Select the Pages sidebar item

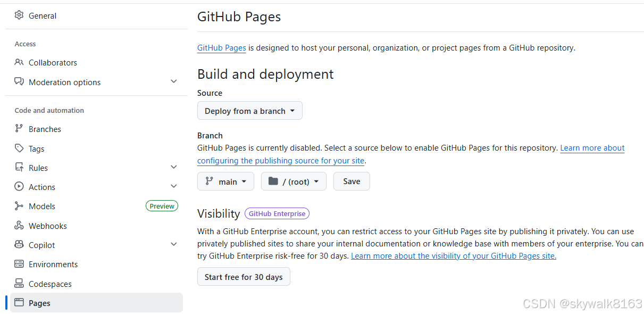click(96, 303)
